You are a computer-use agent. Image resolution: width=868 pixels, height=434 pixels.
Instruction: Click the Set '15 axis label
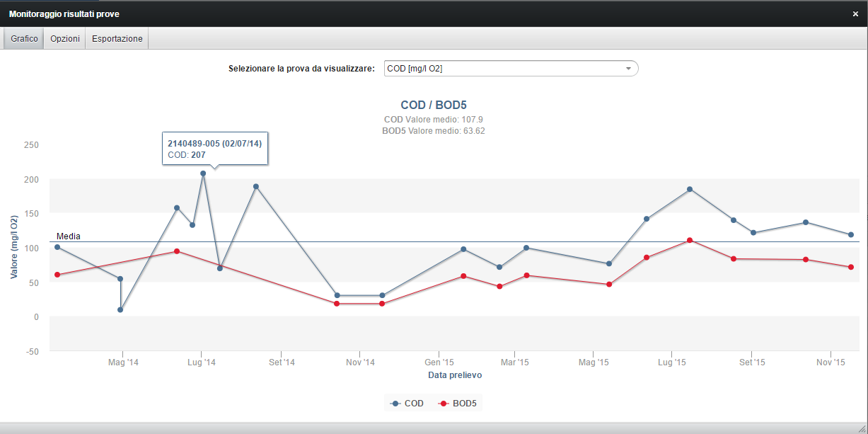(752, 362)
